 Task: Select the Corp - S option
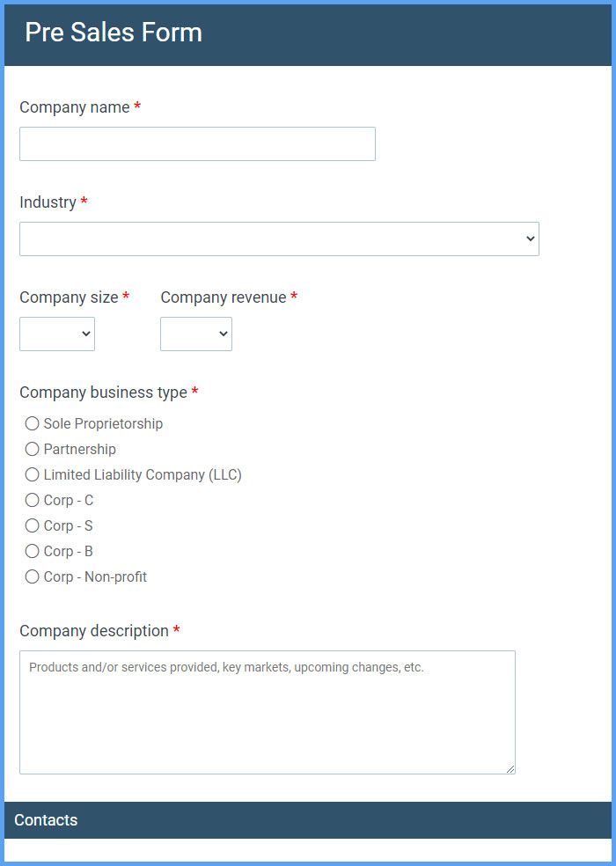click(32, 525)
